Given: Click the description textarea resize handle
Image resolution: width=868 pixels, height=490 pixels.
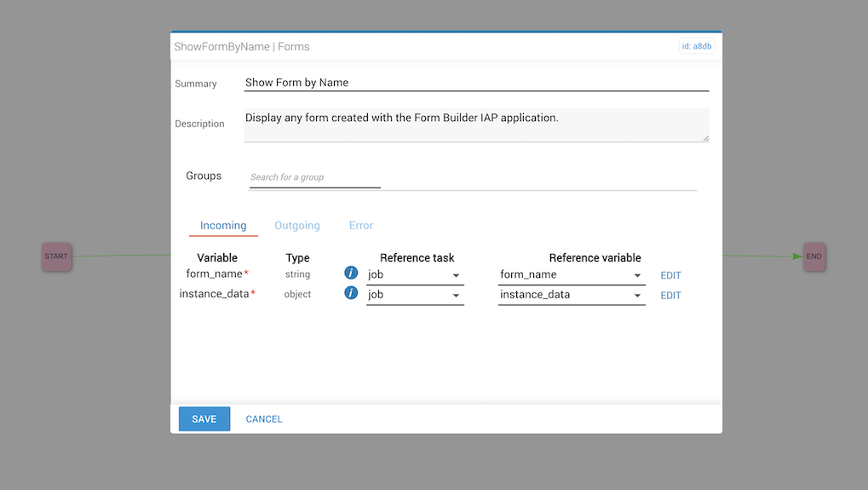Looking at the screenshot, I should coord(706,139).
